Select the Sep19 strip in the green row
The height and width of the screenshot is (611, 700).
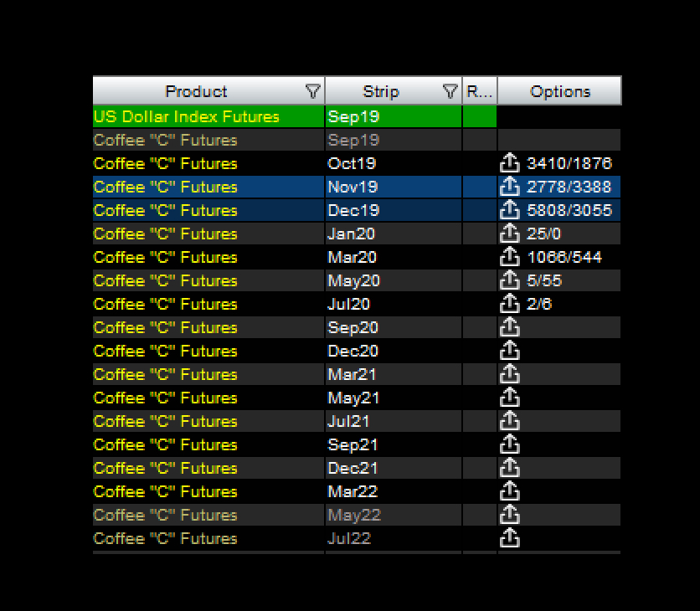tap(394, 116)
